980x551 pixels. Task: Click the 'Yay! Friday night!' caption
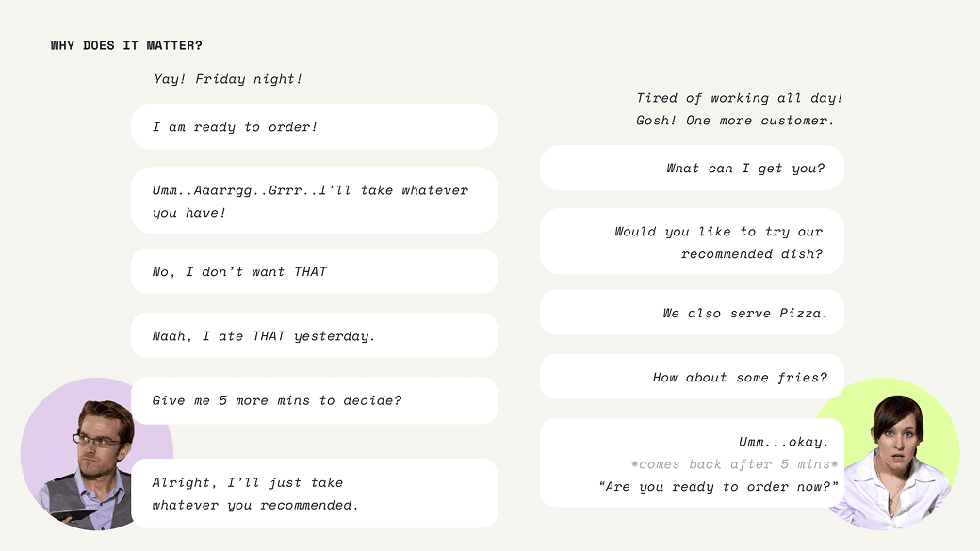[x=228, y=79]
